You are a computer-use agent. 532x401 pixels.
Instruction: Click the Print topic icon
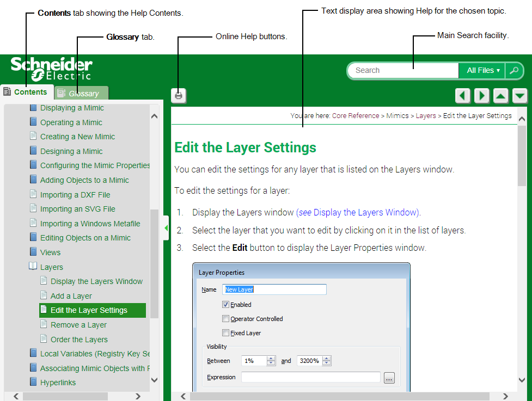[x=179, y=96]
